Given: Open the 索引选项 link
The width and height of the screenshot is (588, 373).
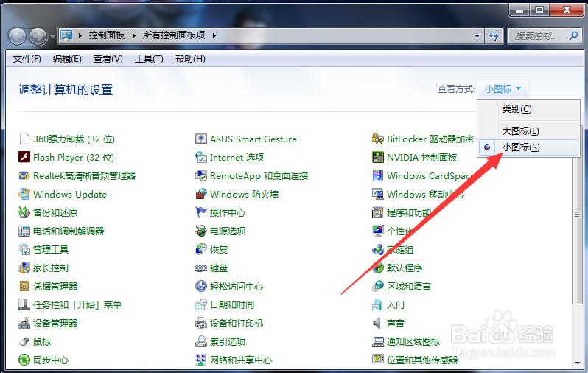Looking at the screenshot, I should [228, 341].
